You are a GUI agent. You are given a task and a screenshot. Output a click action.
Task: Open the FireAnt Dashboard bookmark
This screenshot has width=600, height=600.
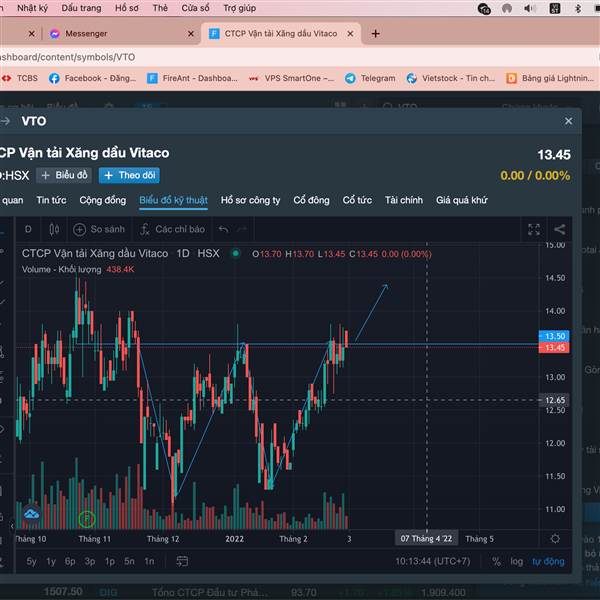(192, 78)
